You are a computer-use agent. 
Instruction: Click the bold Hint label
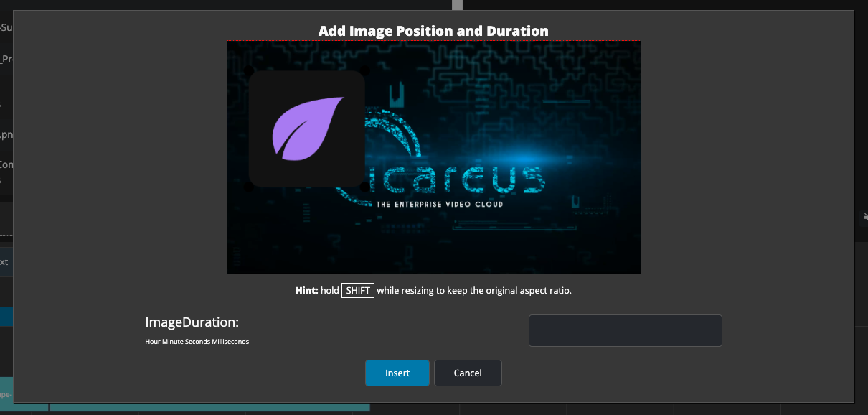306,291
